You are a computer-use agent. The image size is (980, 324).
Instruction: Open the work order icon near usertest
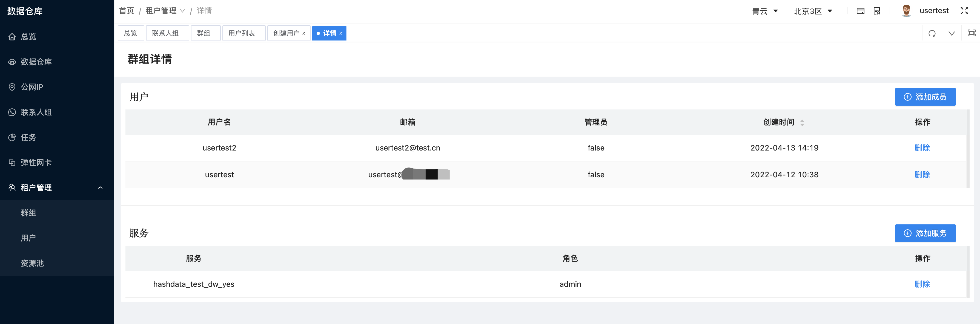tap(876, 11)
